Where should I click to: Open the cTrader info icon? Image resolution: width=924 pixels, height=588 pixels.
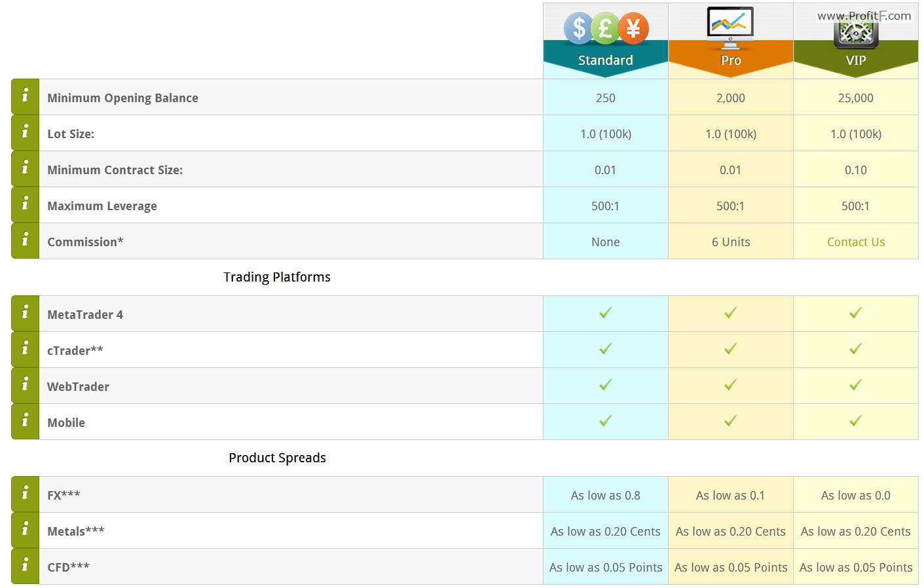[26, 350]
